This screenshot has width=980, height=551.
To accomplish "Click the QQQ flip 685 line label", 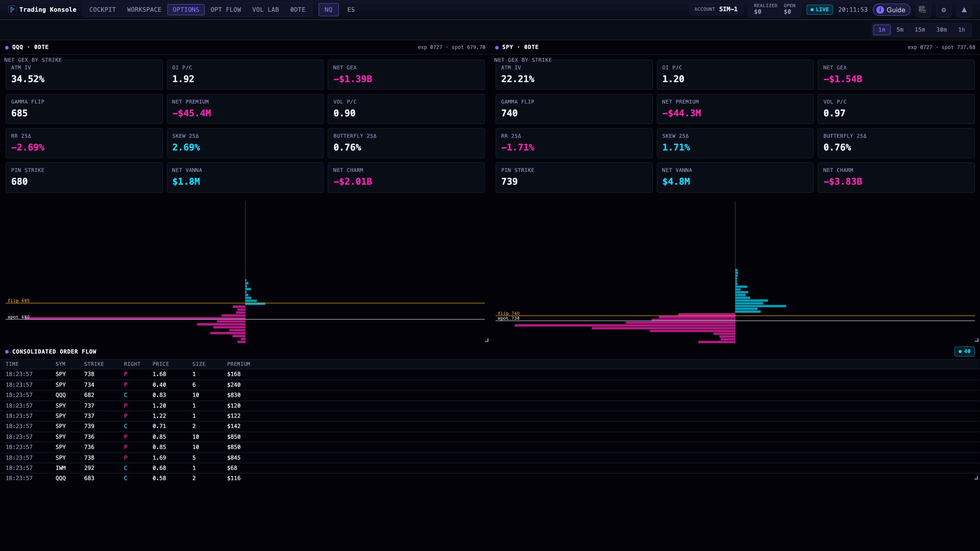I will pos(19,300).
